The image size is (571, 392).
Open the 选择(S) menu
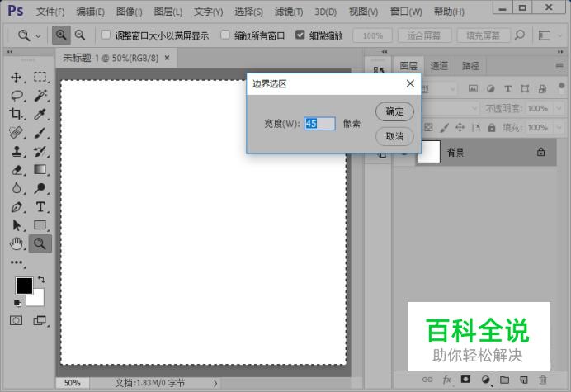click(x=248, y=12)
